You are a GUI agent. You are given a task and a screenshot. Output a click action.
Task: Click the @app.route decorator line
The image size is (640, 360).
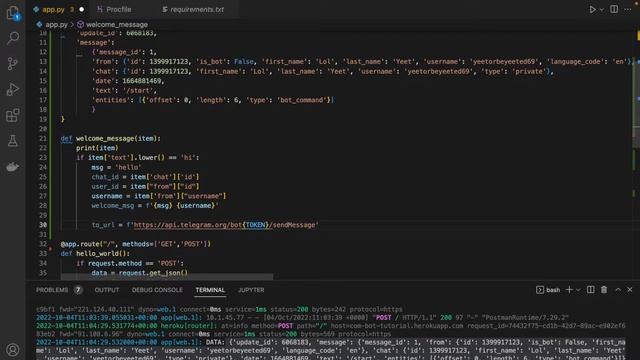click(136, 244)
